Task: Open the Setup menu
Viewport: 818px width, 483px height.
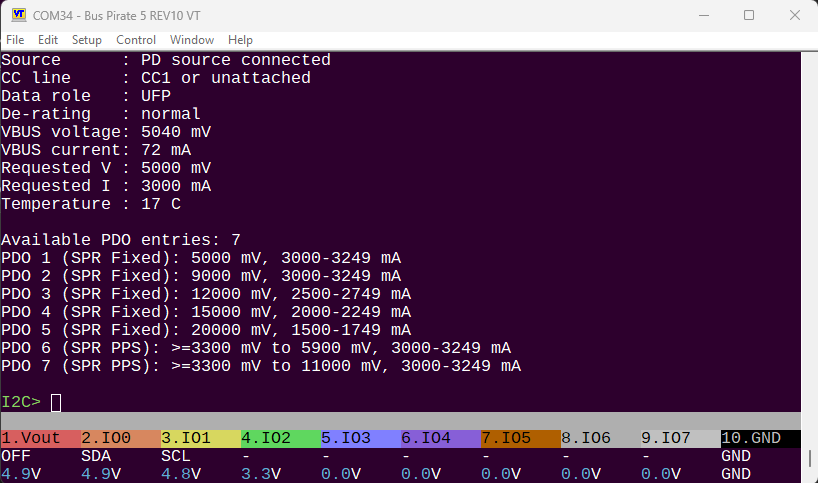Action: click(87, 40)
